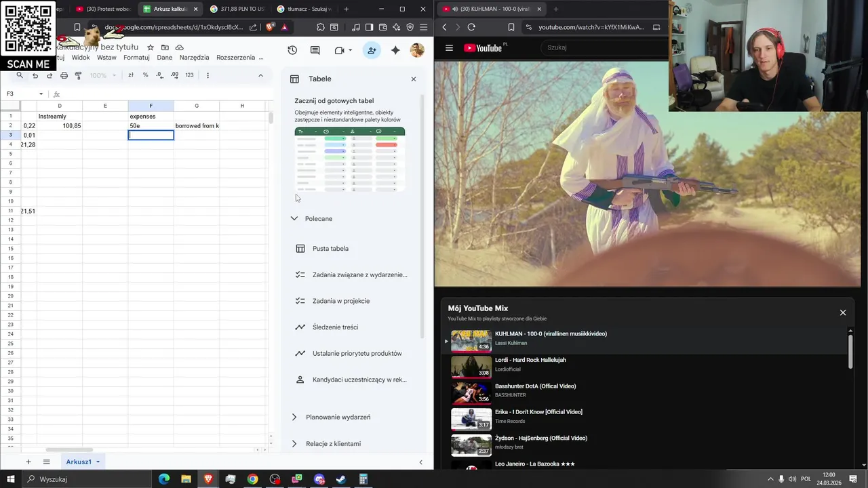Format as currency zł
The height and width of the screenshot is (488, 868).
point(131,75)
